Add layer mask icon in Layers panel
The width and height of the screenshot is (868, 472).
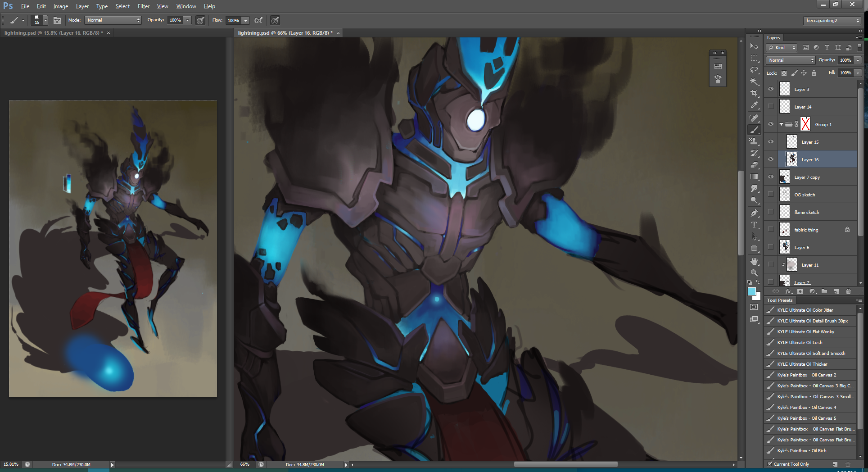pos(800,291)
